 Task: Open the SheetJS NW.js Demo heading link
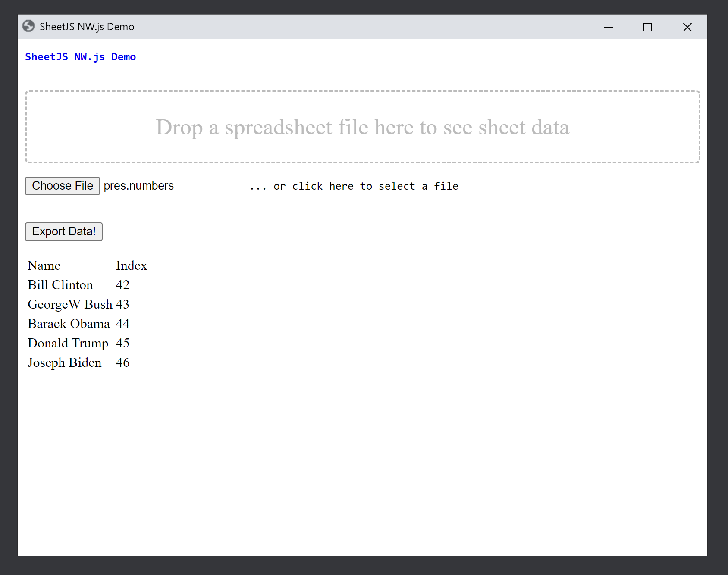click(x=80, y=56)
